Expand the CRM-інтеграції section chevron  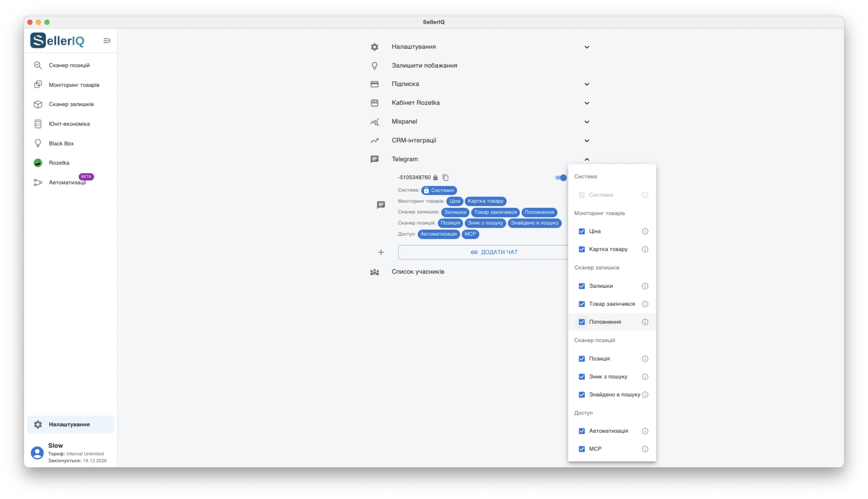pyautogui.click(x=587, y=141)
